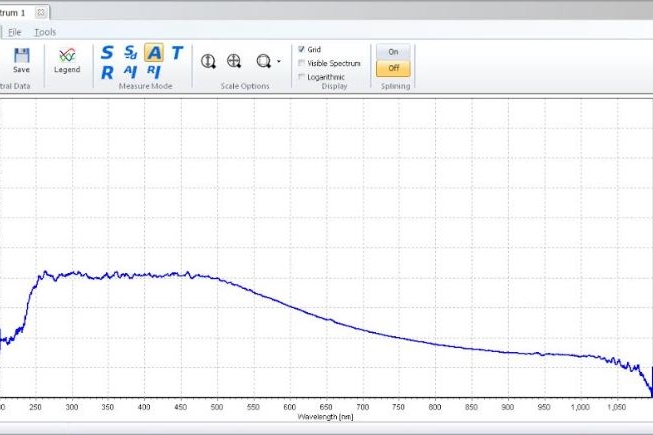Image resolution: width=653 pixels, height=435 pixels.
Task: Enable the Logarithmic checkbox
Action: (302, 77)
